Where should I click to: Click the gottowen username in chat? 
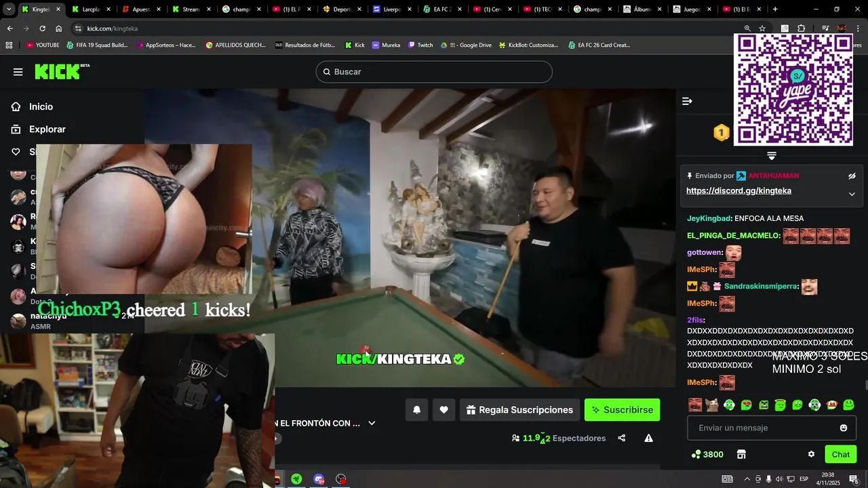[x=705, y=252]
